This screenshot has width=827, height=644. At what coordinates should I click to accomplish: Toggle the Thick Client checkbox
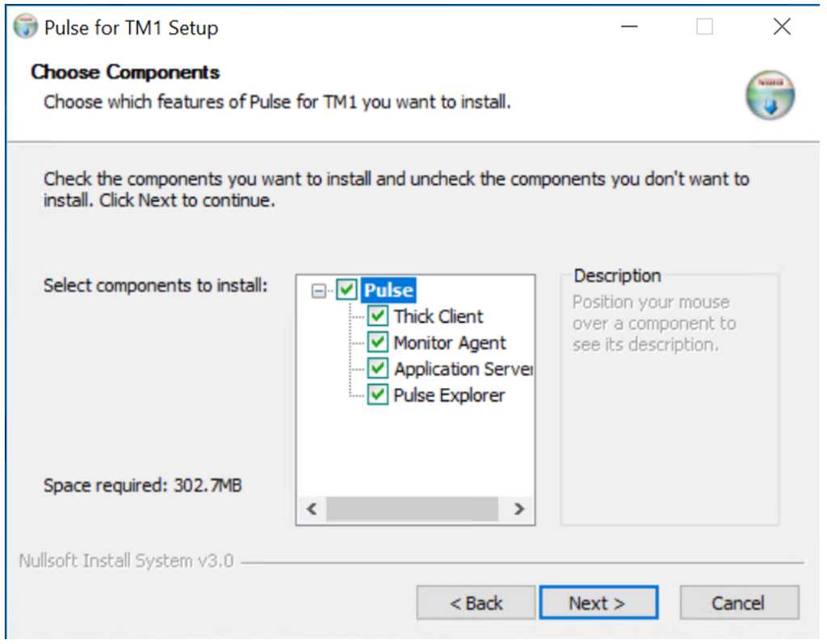(378, 316)
